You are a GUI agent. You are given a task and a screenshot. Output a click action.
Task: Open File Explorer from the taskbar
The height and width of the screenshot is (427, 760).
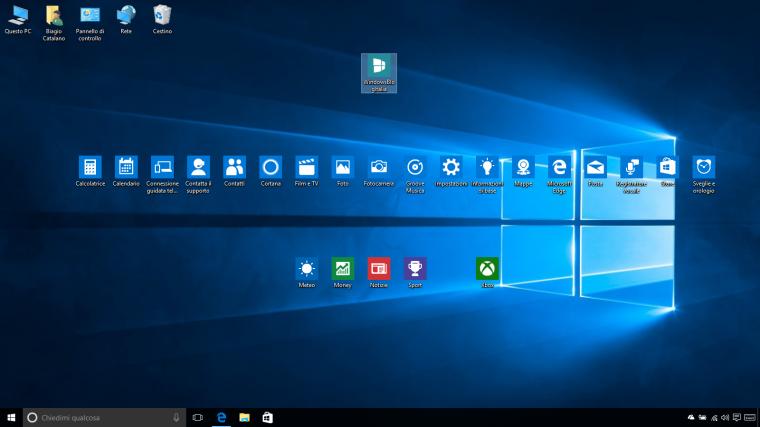click(x=244, y=417)
